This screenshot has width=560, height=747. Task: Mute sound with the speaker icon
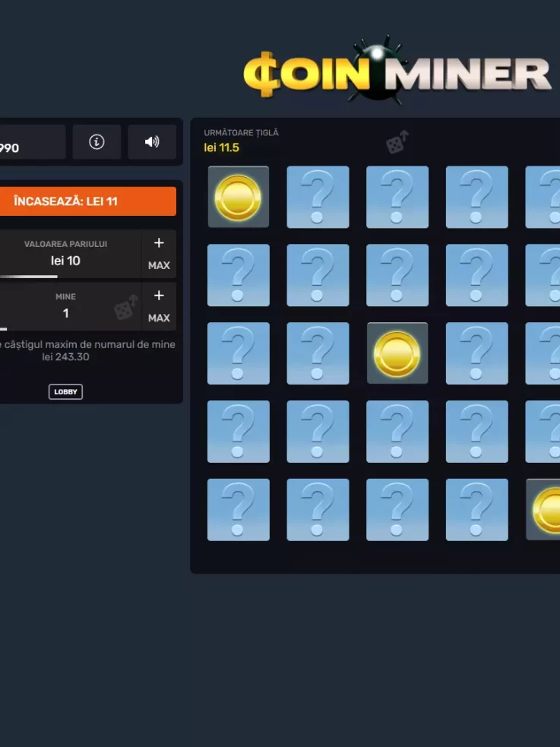coord(152,142)
